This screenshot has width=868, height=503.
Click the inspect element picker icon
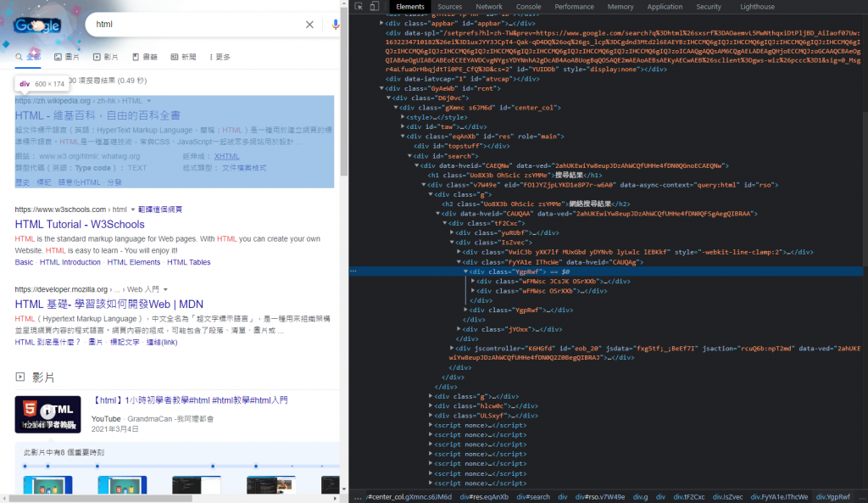coord(359,6)
